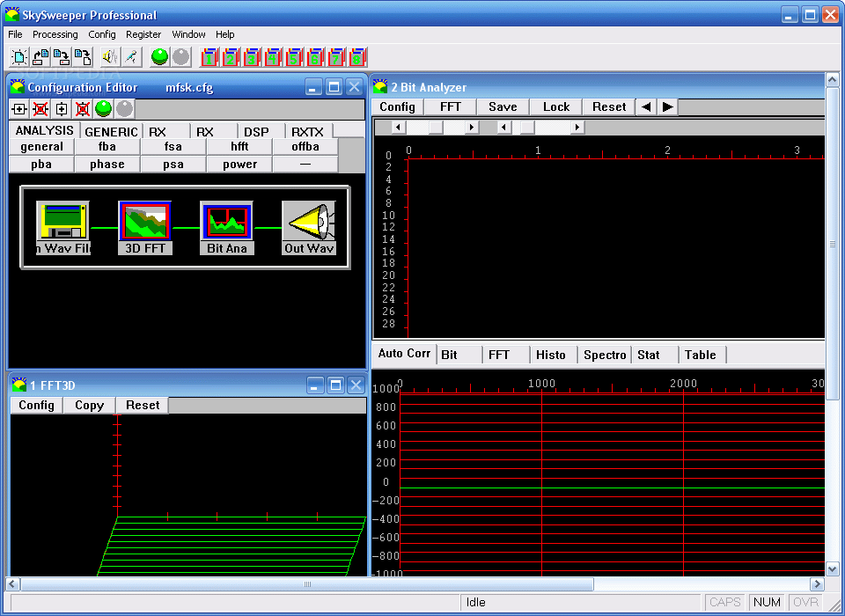Click the black left-arrow button in Bit Analyzer toolbar

[646, 106]
